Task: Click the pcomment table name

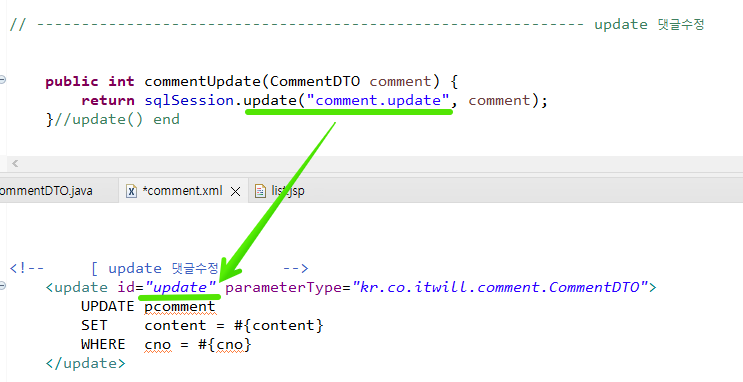Action: click(180, 307)
